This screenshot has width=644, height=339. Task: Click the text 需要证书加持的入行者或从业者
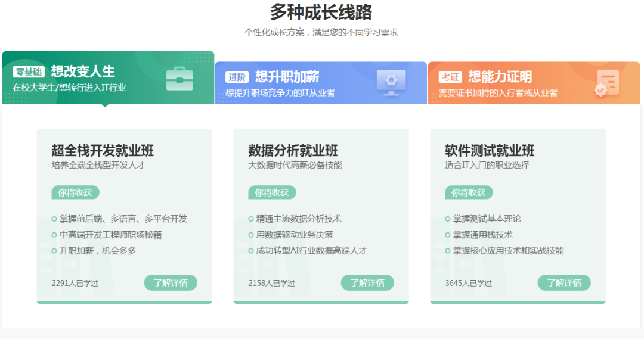click(x=498, y=93)
